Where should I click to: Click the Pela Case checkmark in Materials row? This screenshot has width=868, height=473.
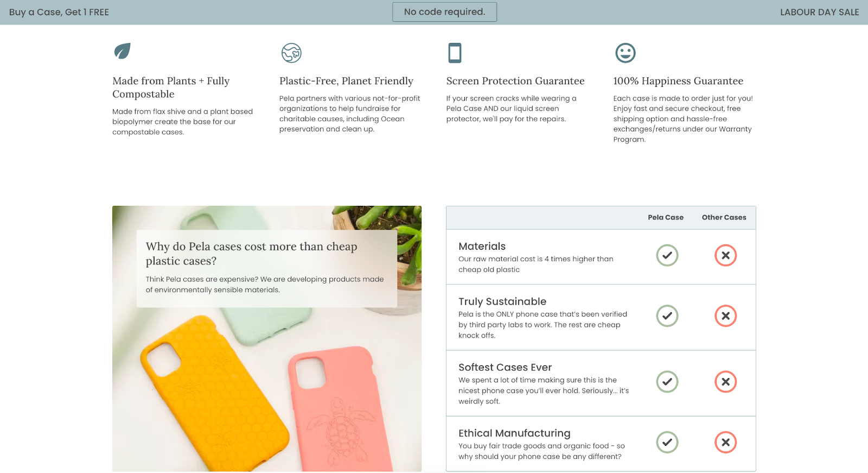pyautogui.click(x=667, y=255)
